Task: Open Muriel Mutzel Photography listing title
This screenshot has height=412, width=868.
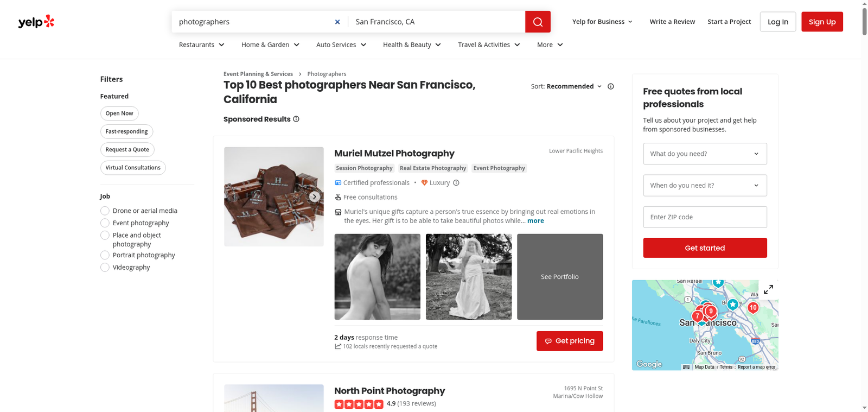Action: 394,154
